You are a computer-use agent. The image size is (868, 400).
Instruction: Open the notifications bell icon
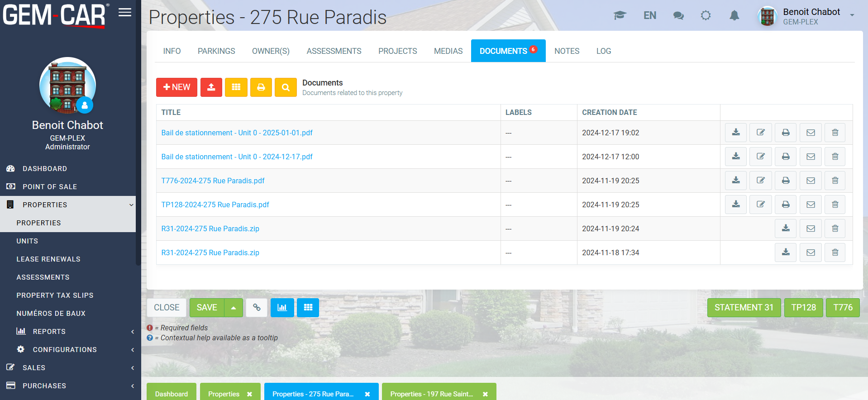734,16
